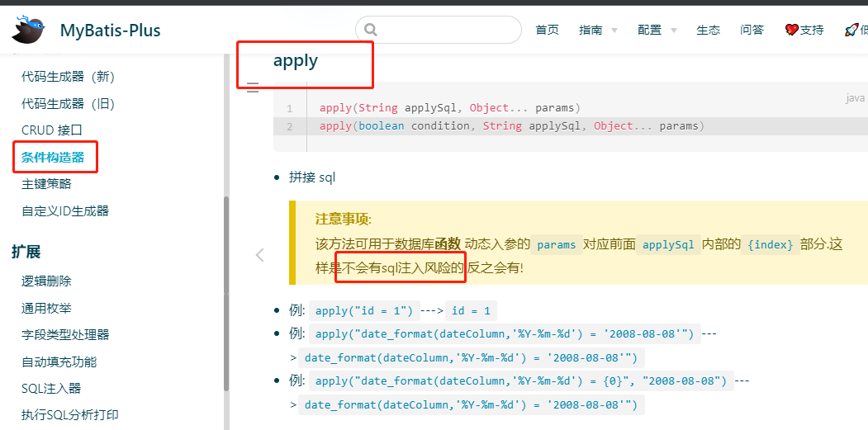Click the 注意事项 warning title
868x430 pixels.
(x=344, y=220)
